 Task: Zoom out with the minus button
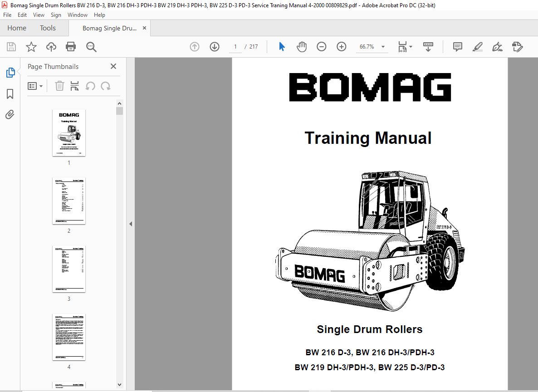click(x=322, y=47)
